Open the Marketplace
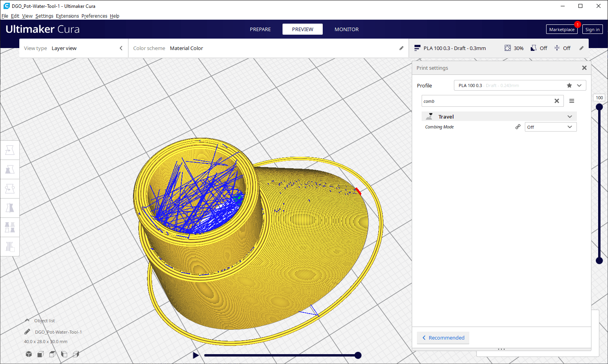608x364 pixels. (x=562, y=30)
